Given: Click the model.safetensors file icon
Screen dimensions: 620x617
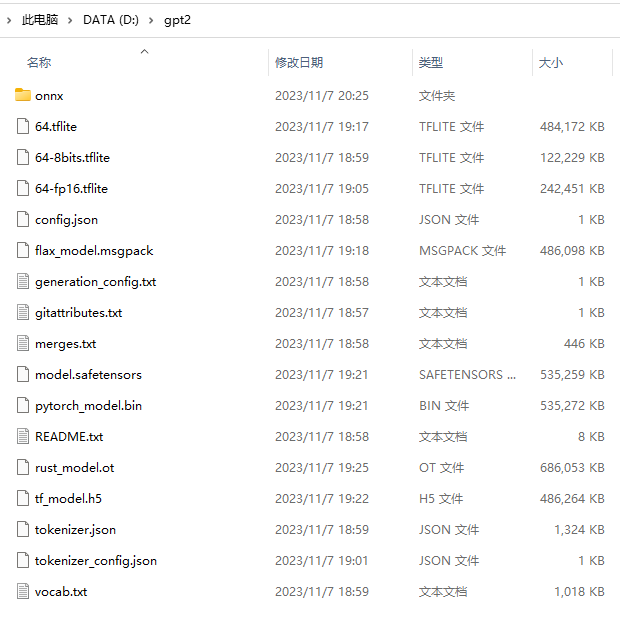Looking at the screenshot, I should 23,374.
